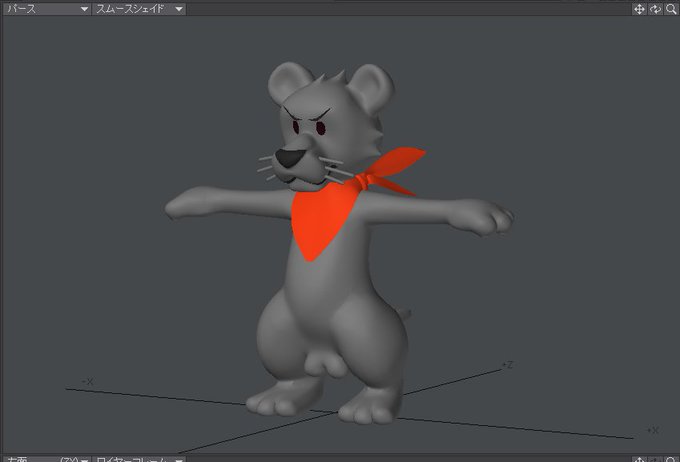Open the lower viewport ワイヤーフレーム display dropdown
This screenshot has width=680, height=462.
[139, 459]
